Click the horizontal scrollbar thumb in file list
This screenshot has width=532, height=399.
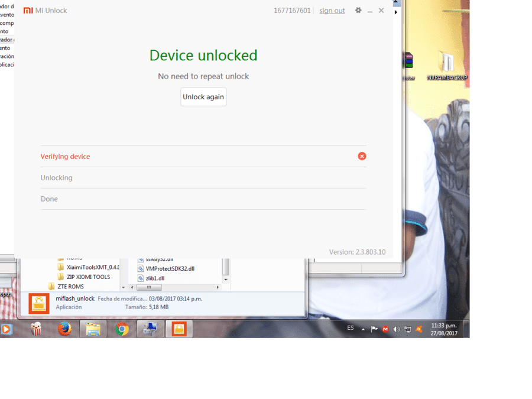pos(149,287)
